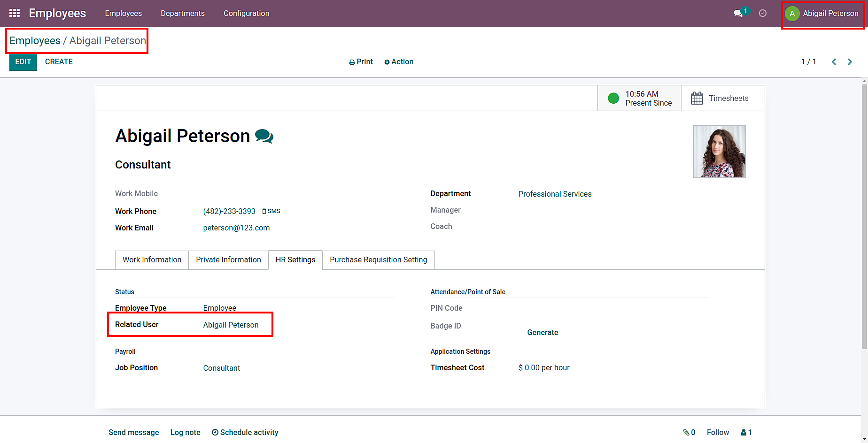868x443 pixels.
Task: Open the Professional Services department link
Action: [555, 194]
